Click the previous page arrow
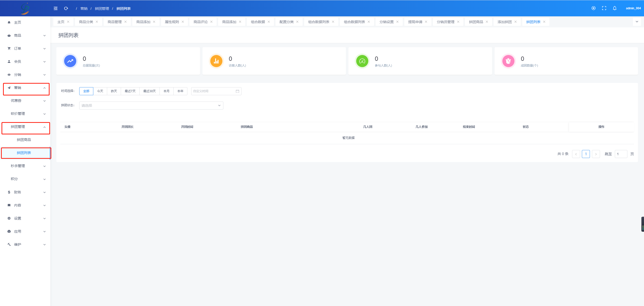This screenshot has height=306, width=644. [576, 154]
